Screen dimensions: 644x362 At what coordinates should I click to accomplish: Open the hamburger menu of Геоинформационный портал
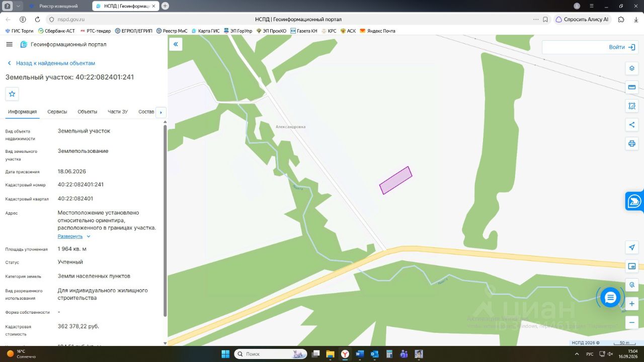click(x=9, y=44)
